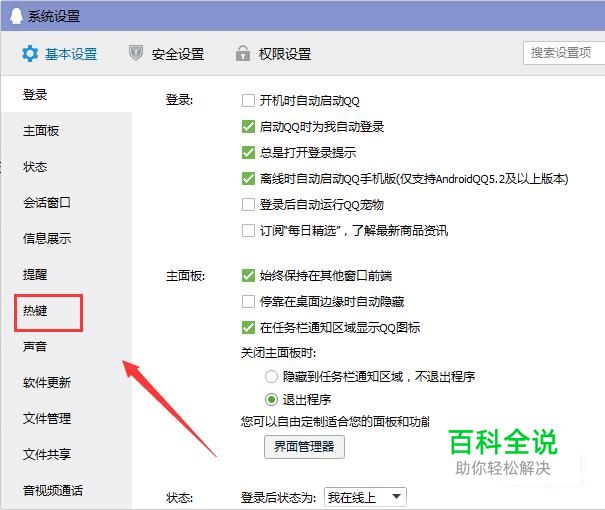The width and height of the screenshot is (605, 510).
Task: Open 文件管理 in the sidebar
Action: click(47, 418)
